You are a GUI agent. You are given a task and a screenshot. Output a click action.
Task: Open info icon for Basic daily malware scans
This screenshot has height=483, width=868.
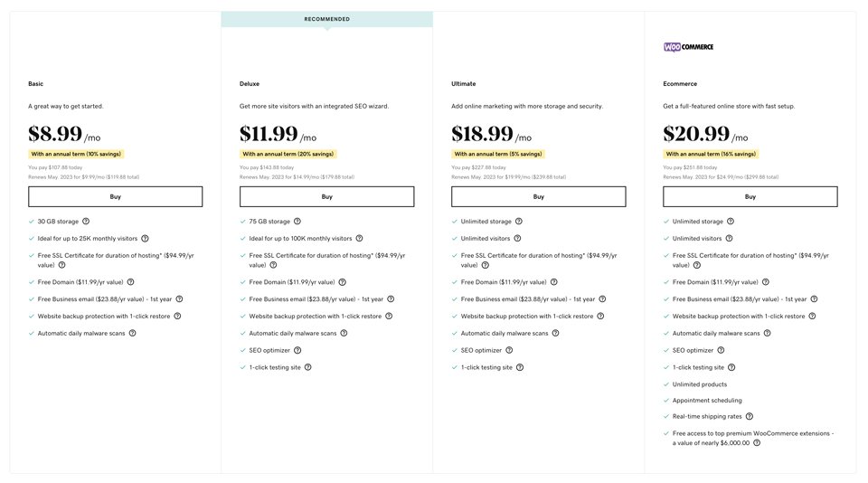132,333
